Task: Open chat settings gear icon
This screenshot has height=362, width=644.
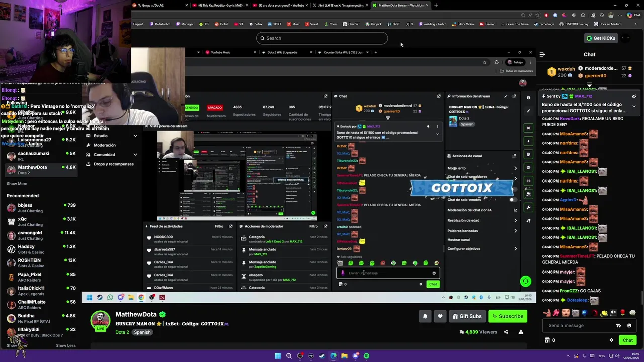Action: pyautogui.click(x=611, y=340)
